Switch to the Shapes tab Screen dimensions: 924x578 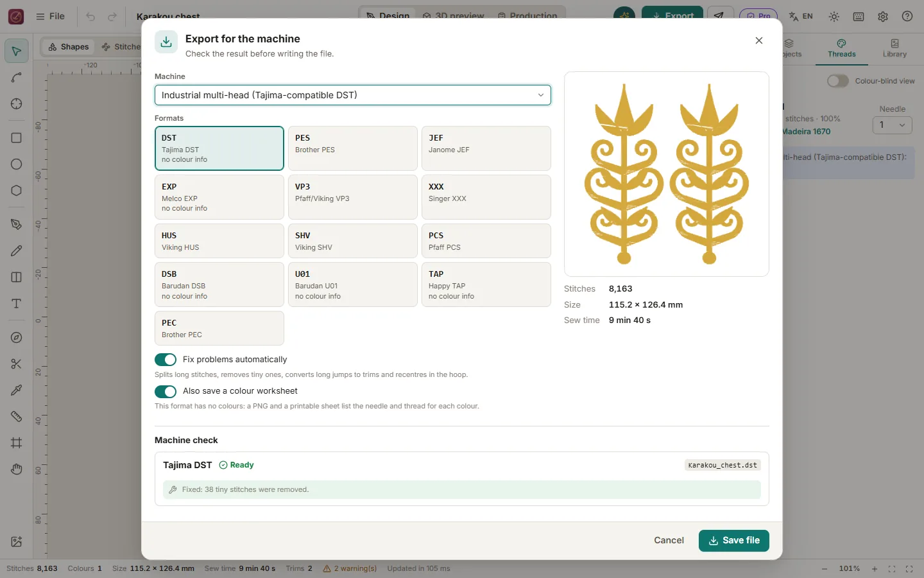(x=68, y=47)
